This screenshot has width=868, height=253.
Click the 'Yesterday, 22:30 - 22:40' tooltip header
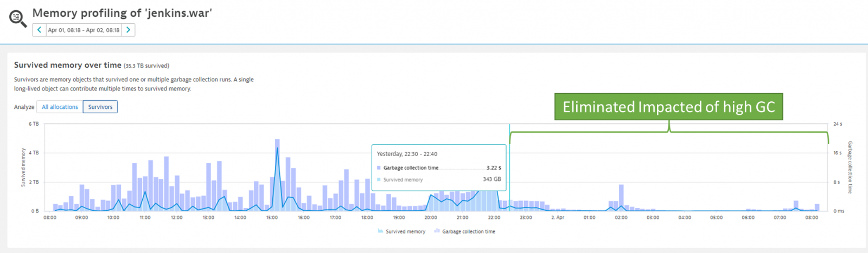(x=407, y=154)
